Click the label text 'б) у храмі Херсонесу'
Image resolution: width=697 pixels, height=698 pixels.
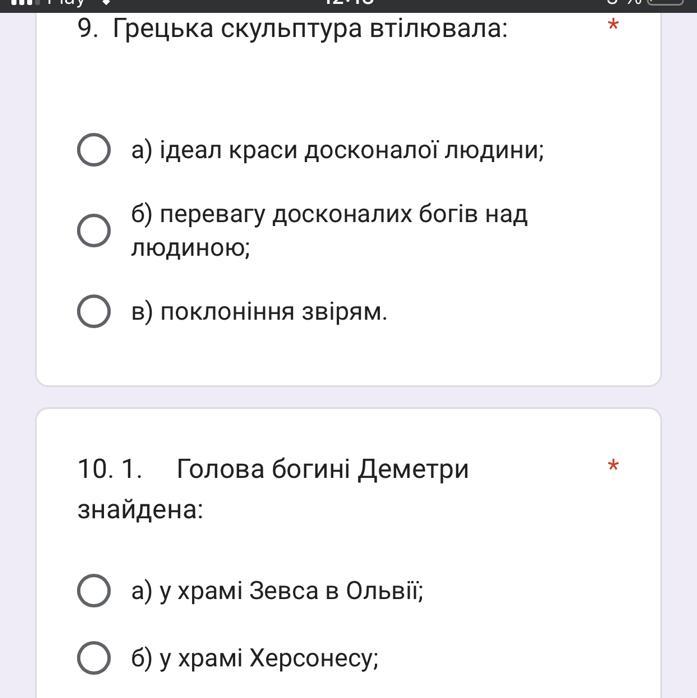(255, 658)
